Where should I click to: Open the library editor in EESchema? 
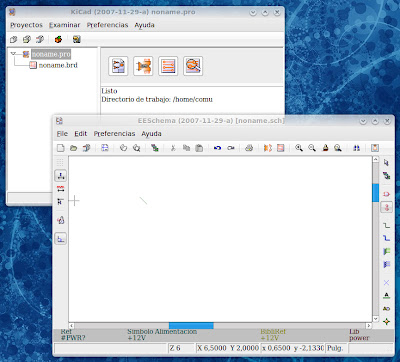pos(123,148)
